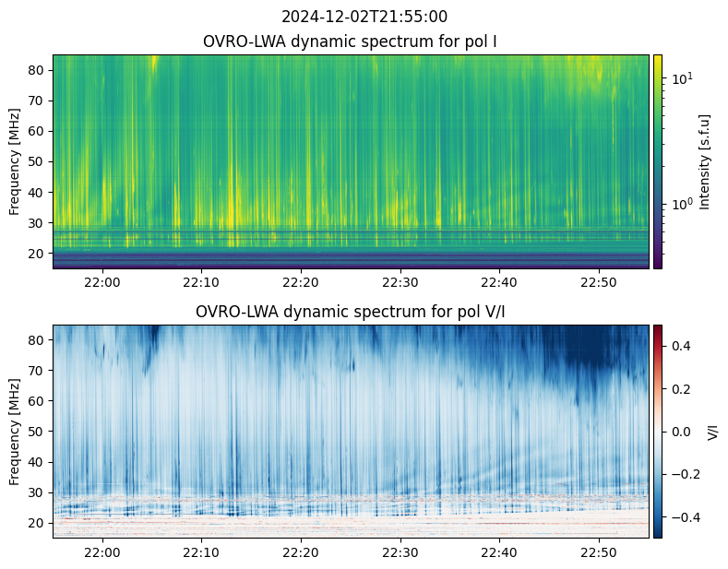The height and width of the screenshot is (569, 728).
Task: Click the 22:50 tick label under bottom plot
Action: click(x=599, y=552)
